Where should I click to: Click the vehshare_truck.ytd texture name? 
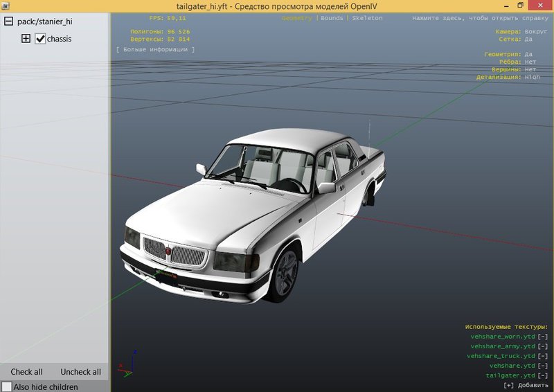click(x=501, y=356)
